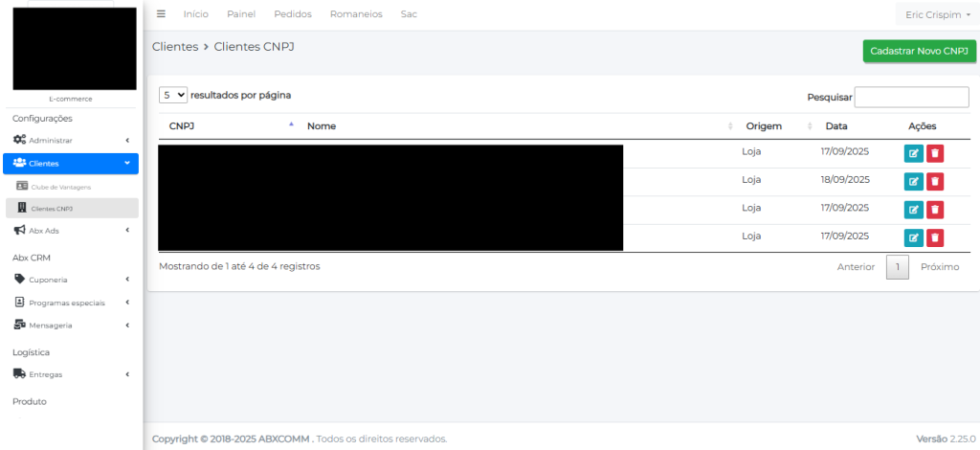Click the edit icon in the first row
The width and height of the screenshot is (980, 450).
click(913, 153)
